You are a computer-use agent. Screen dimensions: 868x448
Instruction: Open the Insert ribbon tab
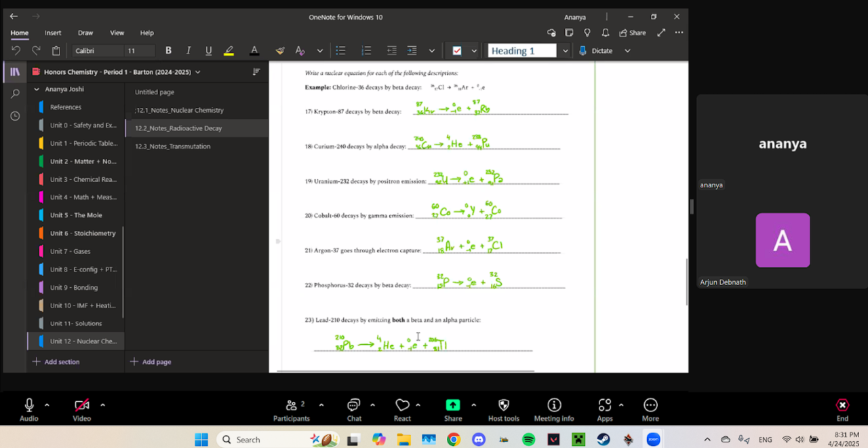53,33
